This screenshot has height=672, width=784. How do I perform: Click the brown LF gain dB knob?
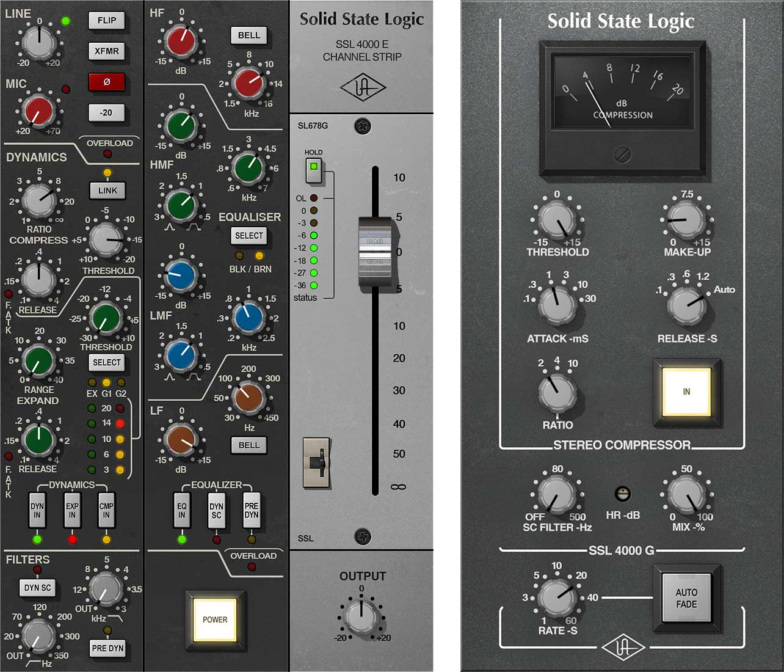(181, 440)
